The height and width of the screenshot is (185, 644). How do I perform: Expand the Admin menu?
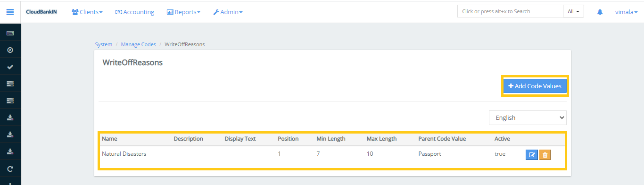pyautogui.click(x=228, y=12)
